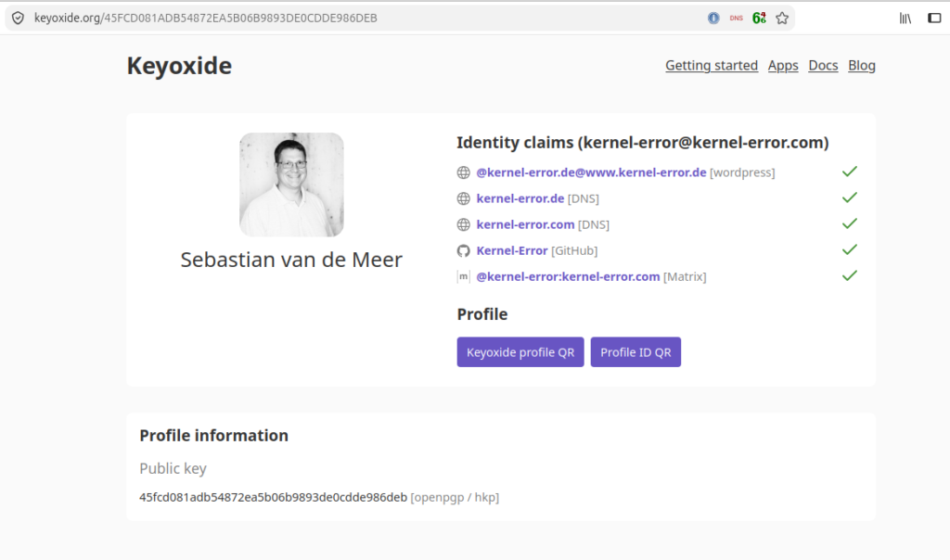Image resolution: width=950 pixels, height=560 pixels.
Task: Open the Docs link
Action: click(823, 66)
